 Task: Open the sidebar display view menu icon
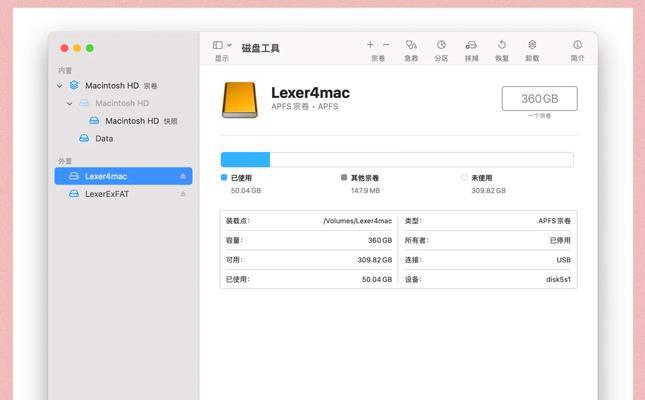coord(218,45)
